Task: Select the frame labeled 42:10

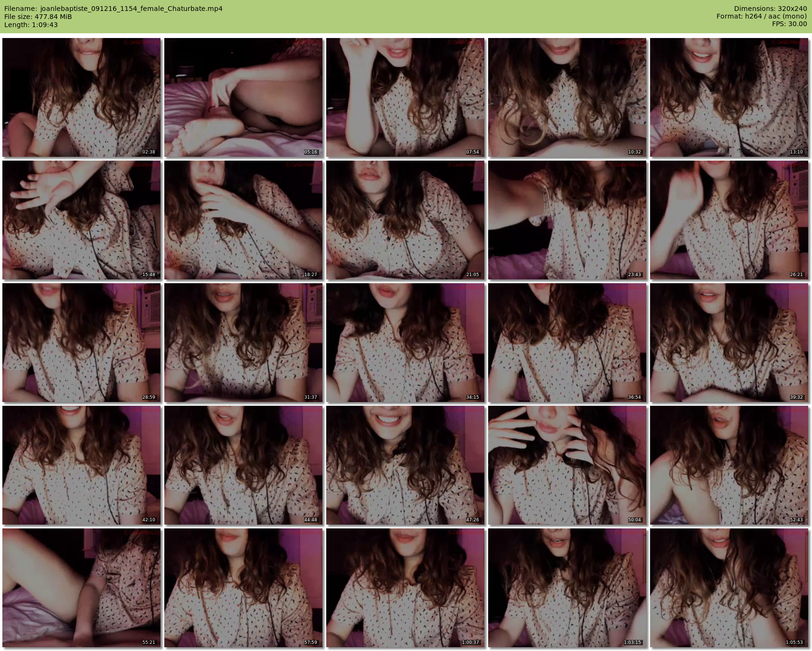Action: (82, 465)
